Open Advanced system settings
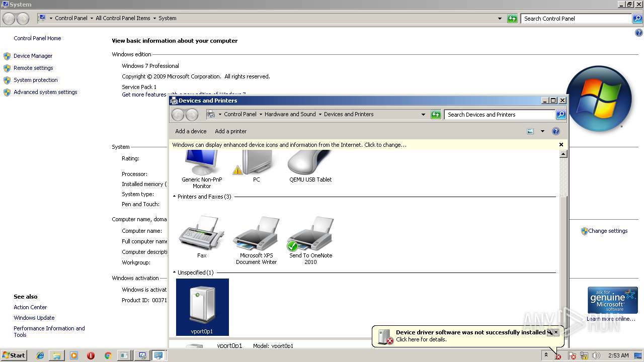The height and width of the screenshot is (362, 644). (45, 92)
